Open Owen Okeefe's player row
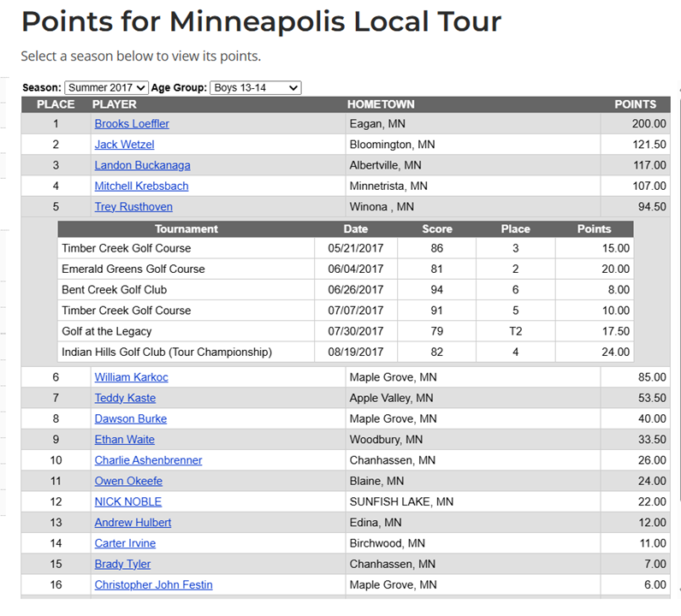The image size is (681, 616). tap(128, 481)
